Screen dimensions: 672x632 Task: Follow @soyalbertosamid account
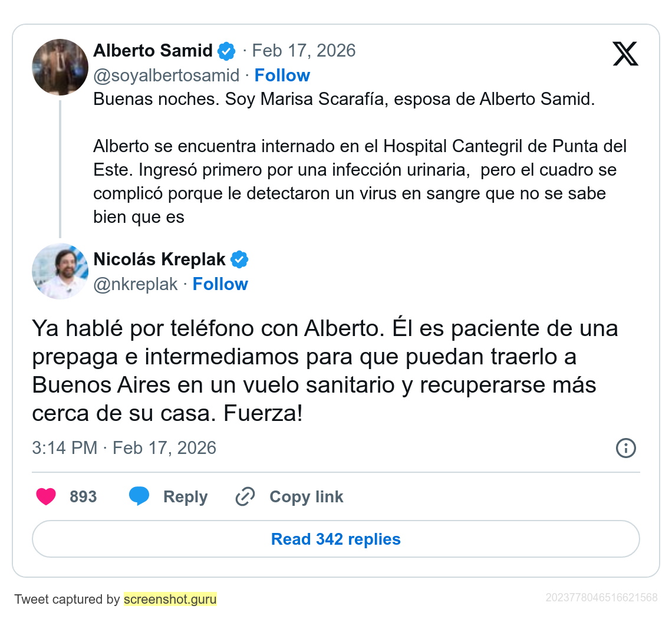tap(282, 75)
